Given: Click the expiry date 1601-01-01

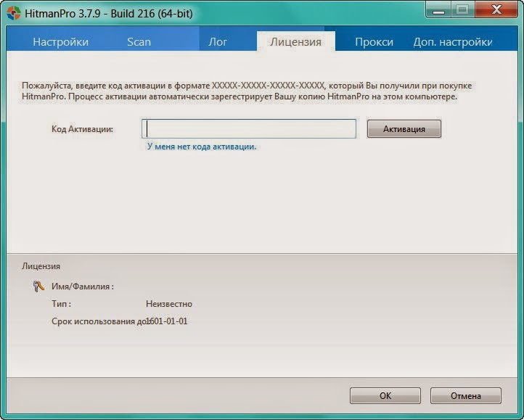Looking at the screenshot, I should 167,321.
